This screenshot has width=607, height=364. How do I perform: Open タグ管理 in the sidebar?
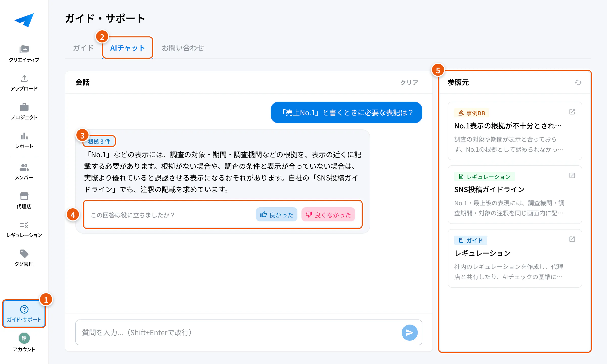24,258
